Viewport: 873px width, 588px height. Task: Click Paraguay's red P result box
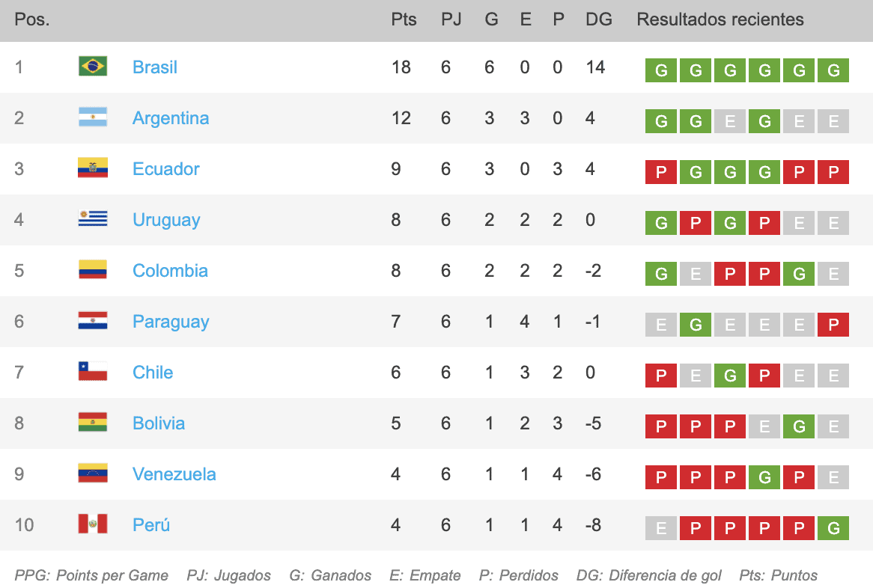[833, 325]
